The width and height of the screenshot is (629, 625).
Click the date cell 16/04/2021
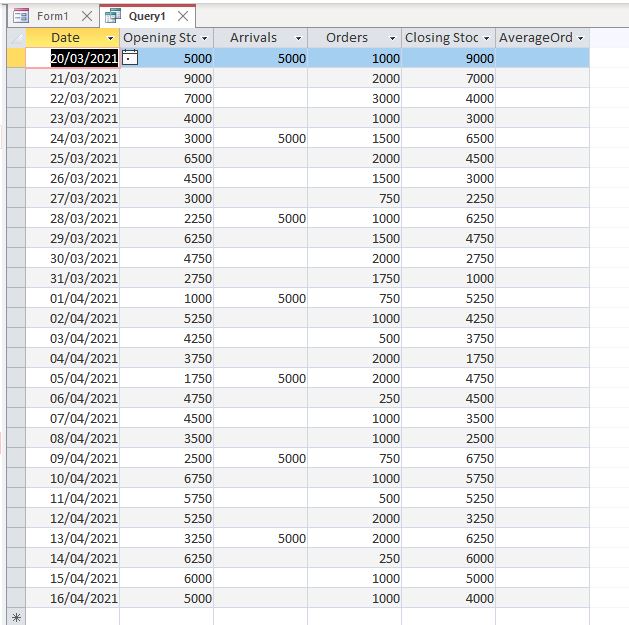(73, 598)
